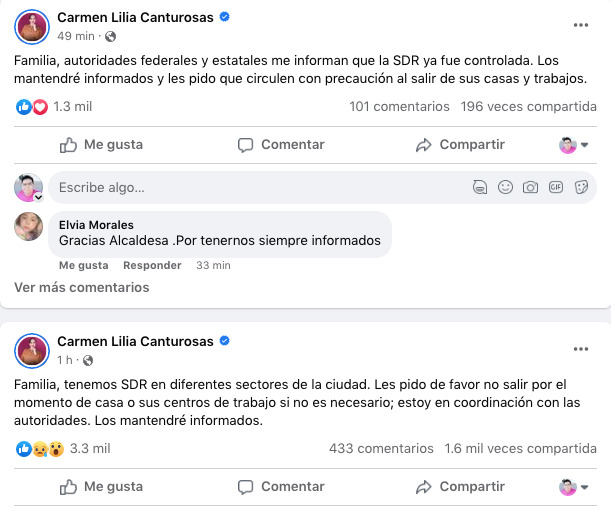Click the reaction icons showing 1.3 mil
Image resolution: width=611 pixels, height=511 pixels.
pyautogui.click(x=32, y=107)
